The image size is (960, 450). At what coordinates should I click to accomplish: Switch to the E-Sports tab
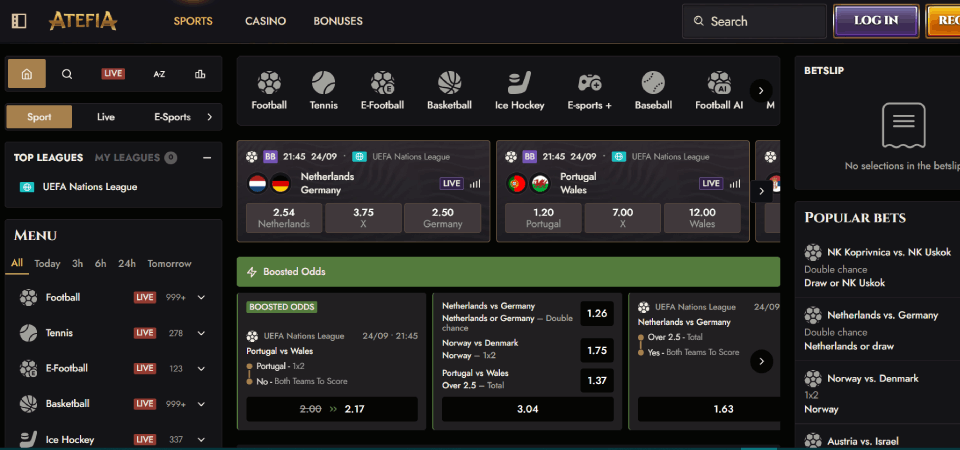pyautogui.click(x=172, y=117)
